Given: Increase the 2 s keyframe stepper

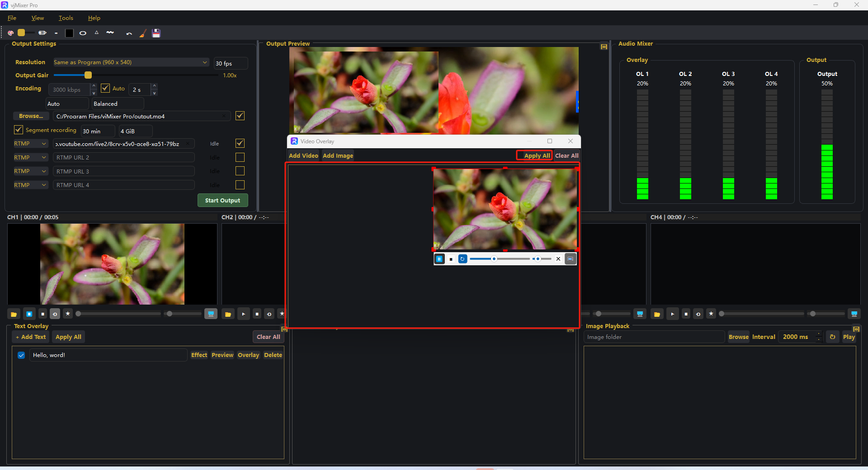Looking at the screenshot, I should coord(154,86).
